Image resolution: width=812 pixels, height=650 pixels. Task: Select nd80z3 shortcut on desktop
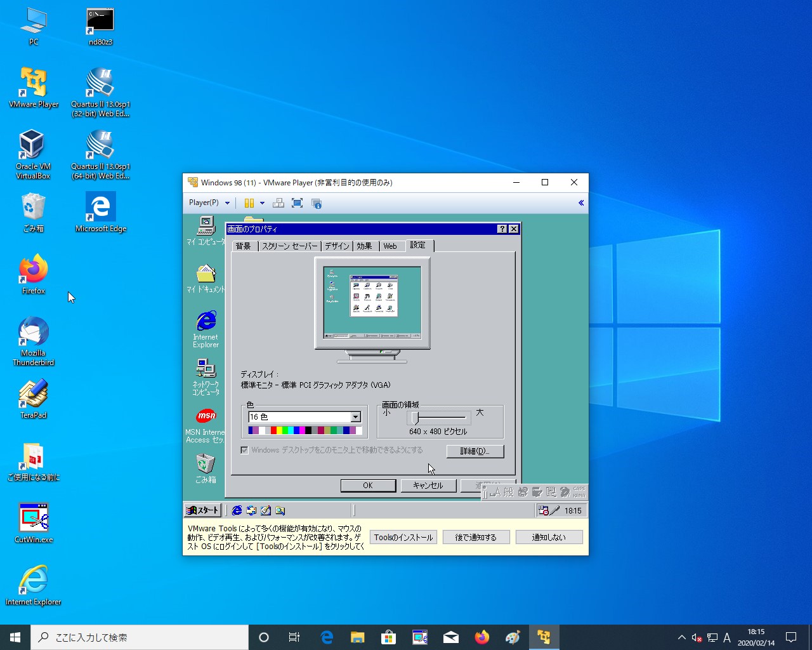tap(100, 27)
